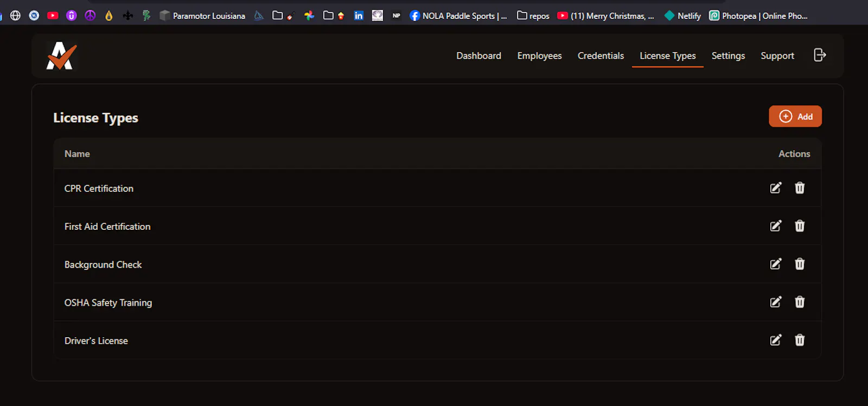Click the Name column header

[x=77, y=154]
